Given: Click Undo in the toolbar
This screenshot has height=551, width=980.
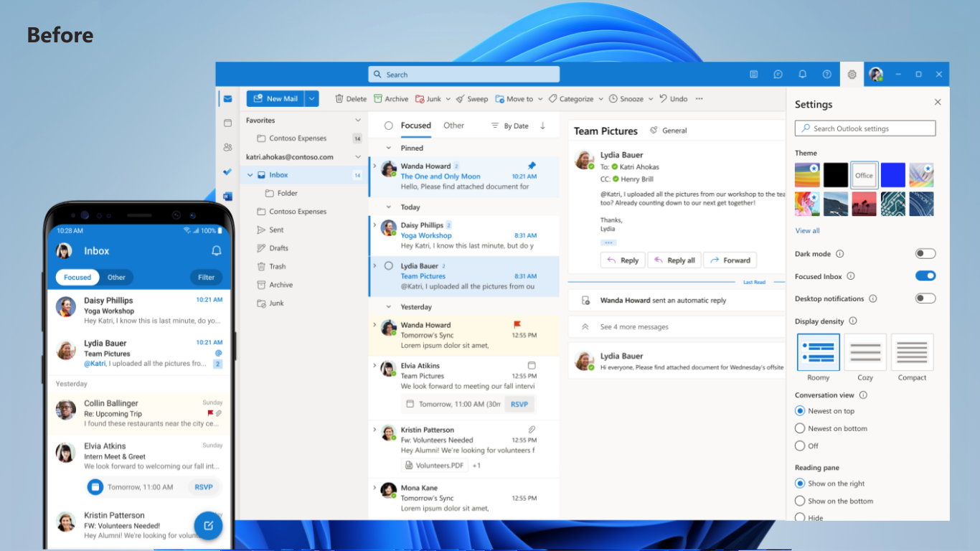Looking at the screenshot, I should 674,99.
